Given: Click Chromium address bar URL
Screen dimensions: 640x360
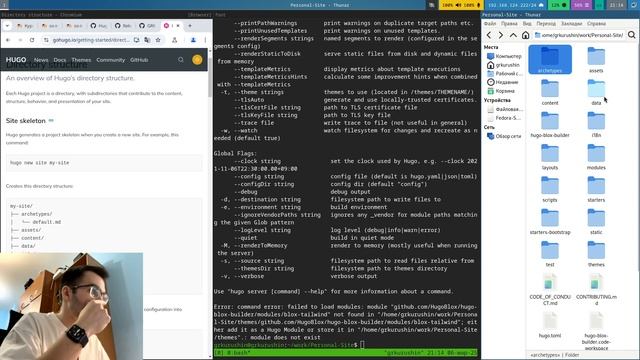Looking at the screenshot, I should (91, 40).
